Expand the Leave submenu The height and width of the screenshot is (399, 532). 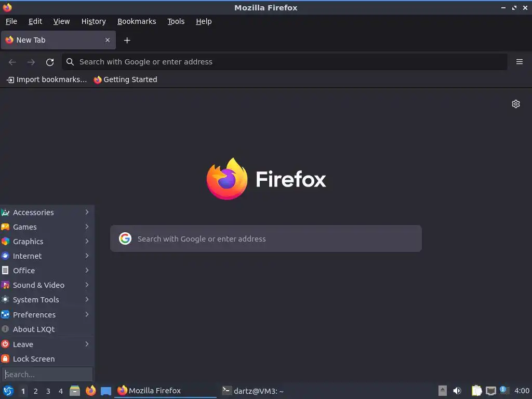click(47, 344)
